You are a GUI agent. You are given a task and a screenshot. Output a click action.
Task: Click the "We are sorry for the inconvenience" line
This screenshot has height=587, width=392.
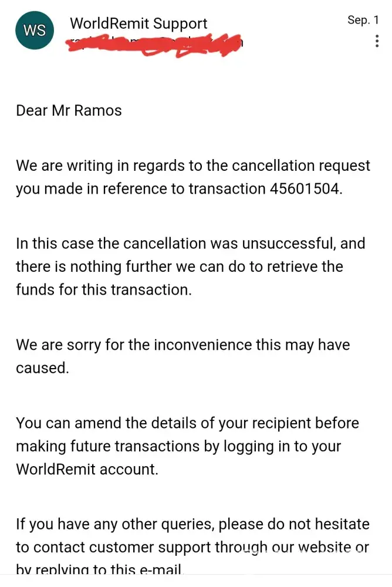(x=183, y=345)
